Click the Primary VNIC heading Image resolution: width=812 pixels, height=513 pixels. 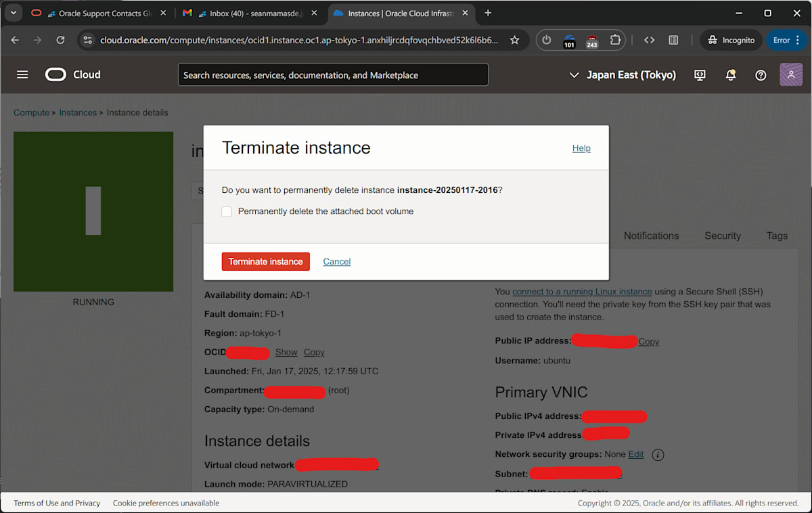(x=541, y=392)
